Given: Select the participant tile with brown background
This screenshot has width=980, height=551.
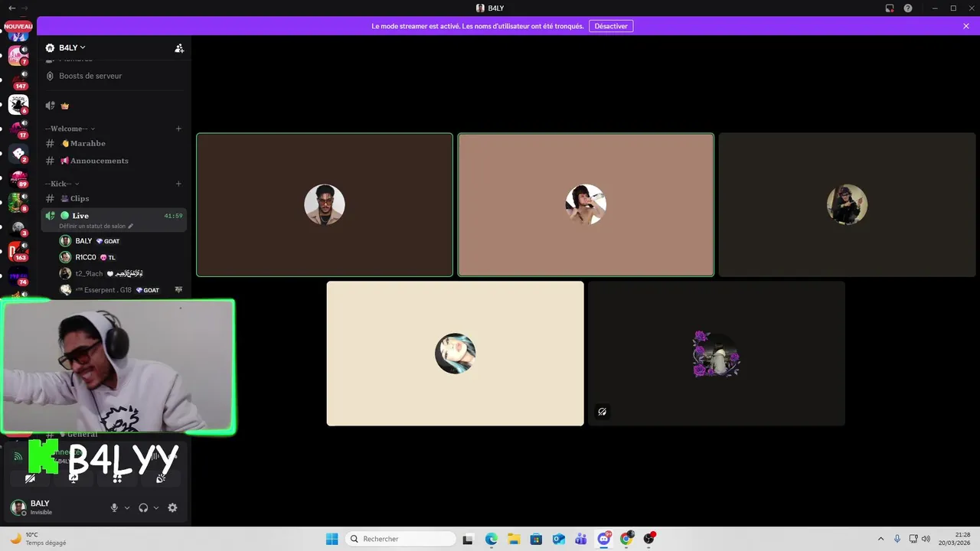Looking at the screenshot, I should pos(325,205).
